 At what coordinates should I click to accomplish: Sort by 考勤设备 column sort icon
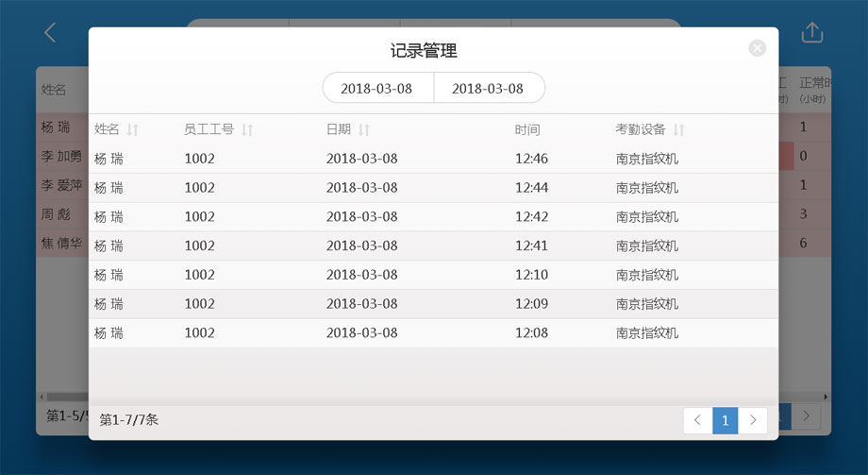pyautogui.click(x=678, y=130)
